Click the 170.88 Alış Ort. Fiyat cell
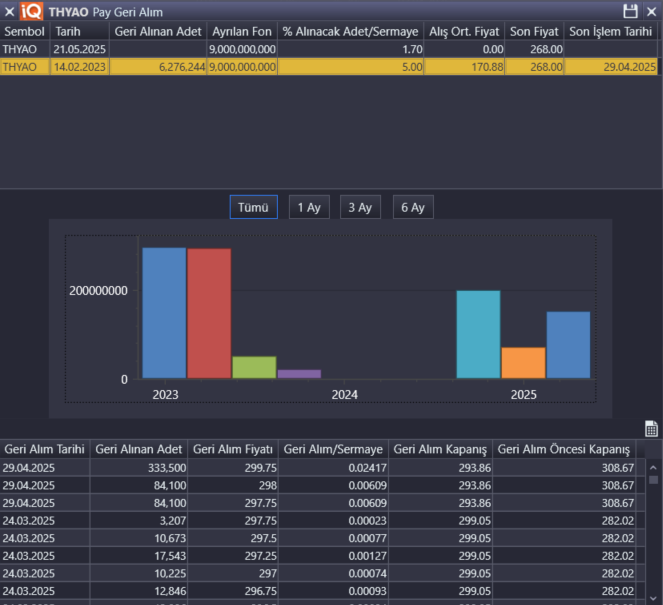This screenshot has width=663, height=605. 464,67
